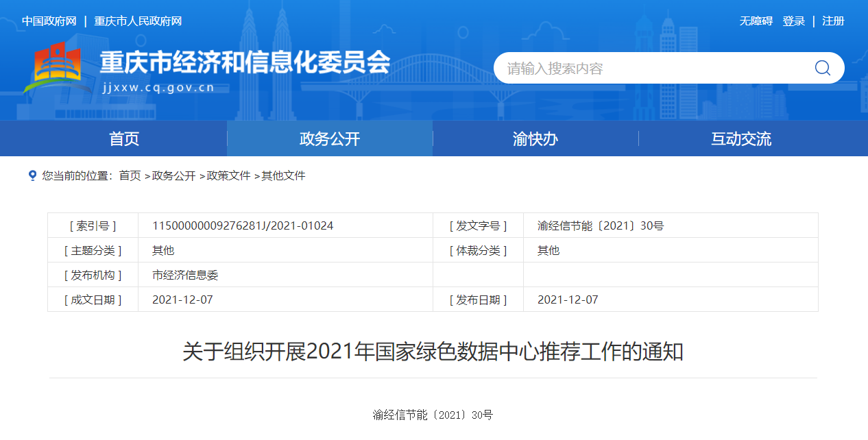Click the location pin icon in breadcrumb
Viewport: 868px width, 440px height.
(32, 175)
